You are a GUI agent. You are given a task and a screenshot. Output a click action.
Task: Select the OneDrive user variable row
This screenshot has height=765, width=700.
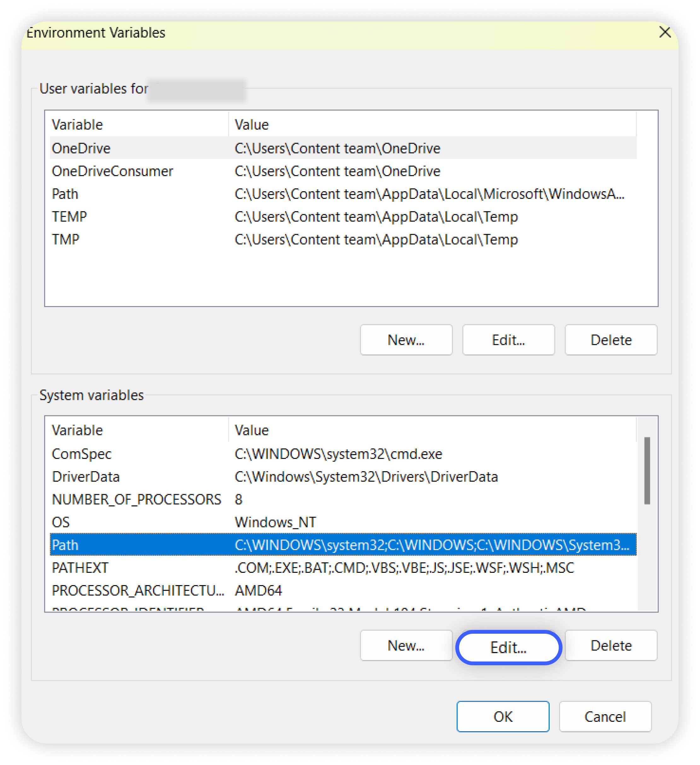[x=81, y=148]
